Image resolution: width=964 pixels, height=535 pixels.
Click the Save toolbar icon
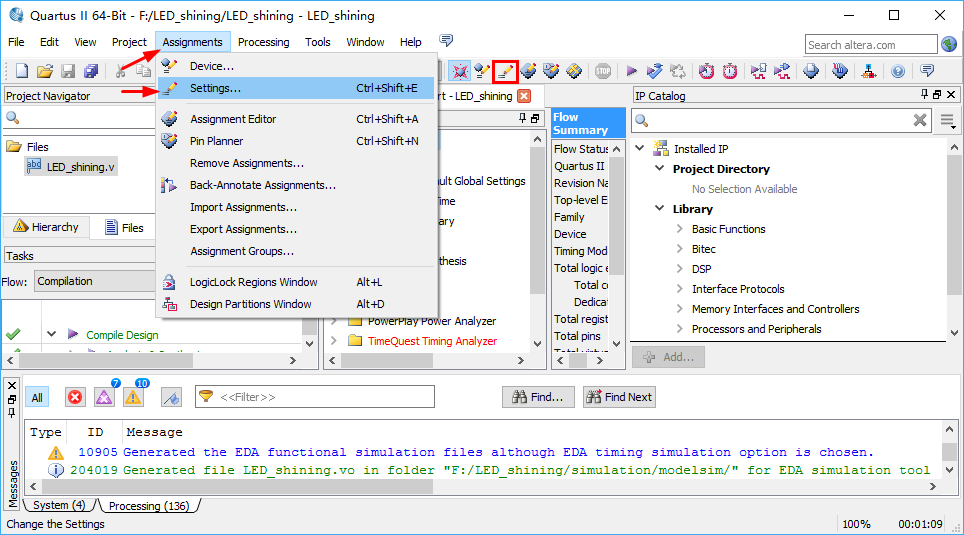pyautogui.click(x=68, y=71)
